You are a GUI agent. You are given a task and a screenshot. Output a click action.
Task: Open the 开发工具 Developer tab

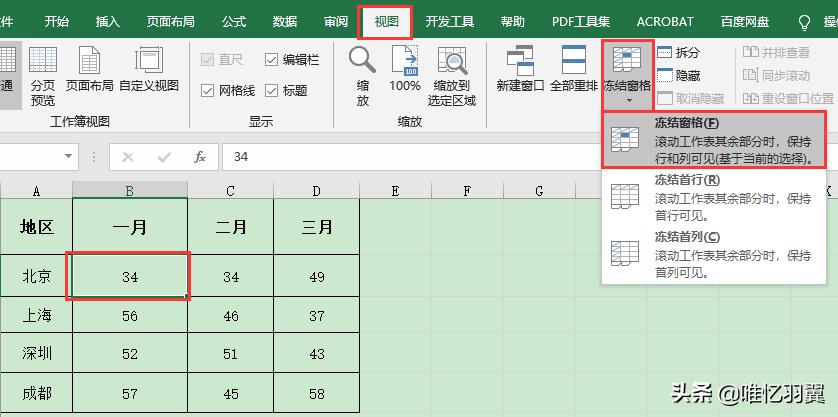[x=449, y=22]
